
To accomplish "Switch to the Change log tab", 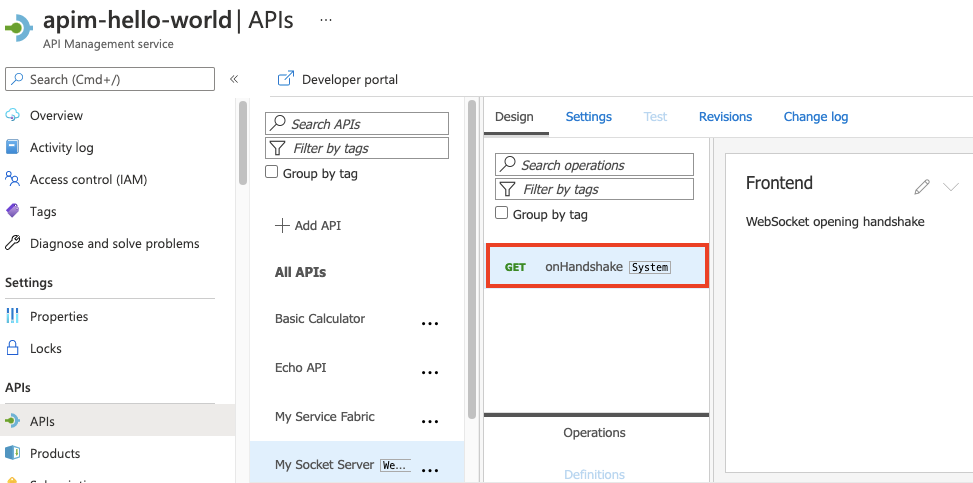I will (815, 117).
